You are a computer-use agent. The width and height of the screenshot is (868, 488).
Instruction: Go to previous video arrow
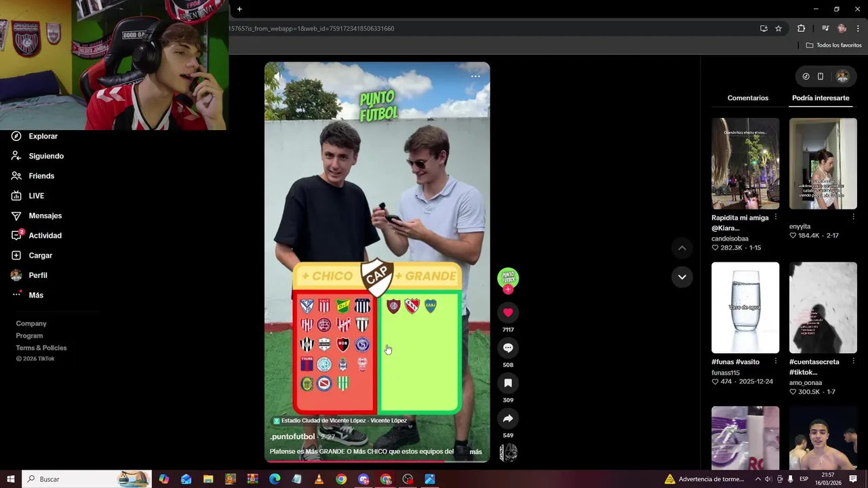pyautogui.click(x=682, y=248)
